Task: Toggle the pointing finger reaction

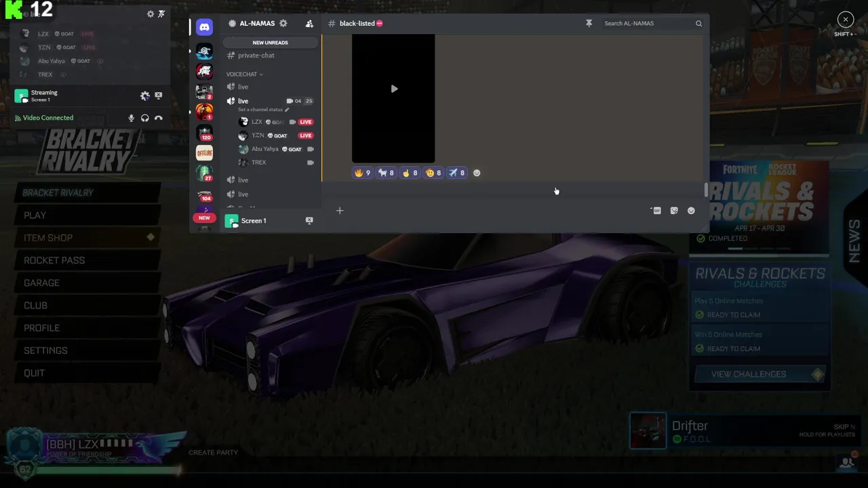Action: pos(410,173)
